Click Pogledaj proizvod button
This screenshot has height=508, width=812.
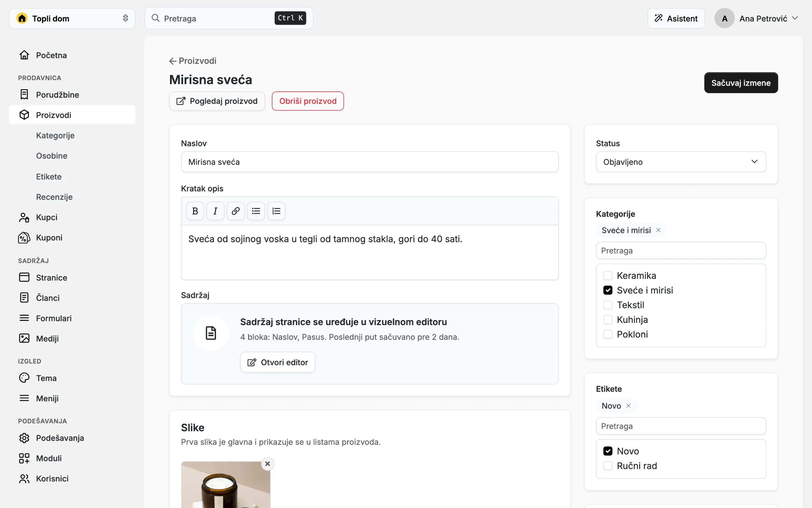217,101
